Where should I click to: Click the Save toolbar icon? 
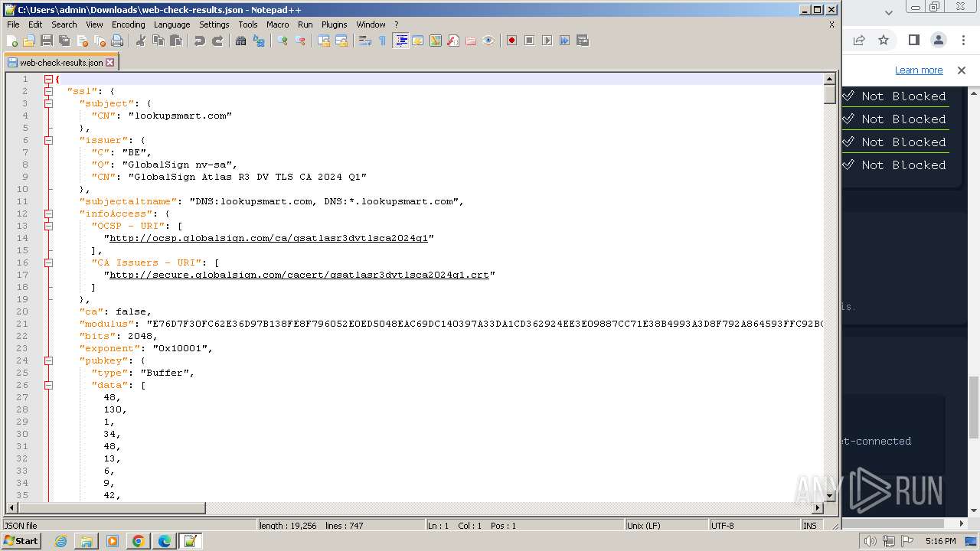(x=47, y=41)
